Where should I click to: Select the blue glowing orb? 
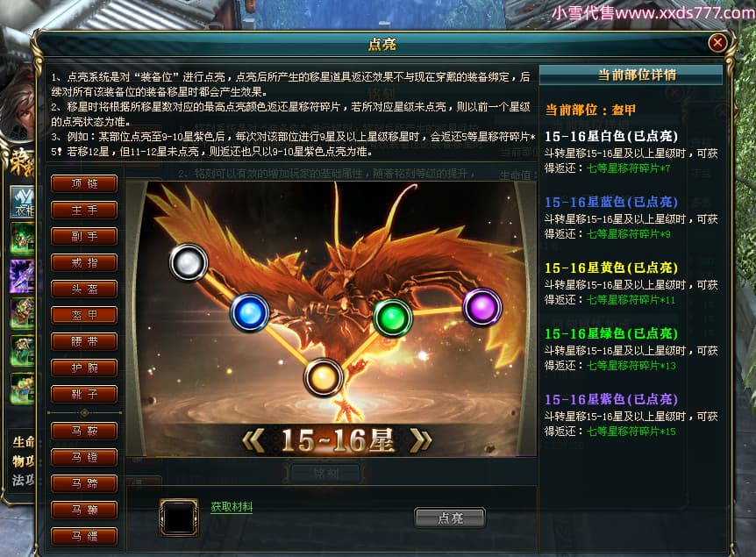[x=250, y=312]
